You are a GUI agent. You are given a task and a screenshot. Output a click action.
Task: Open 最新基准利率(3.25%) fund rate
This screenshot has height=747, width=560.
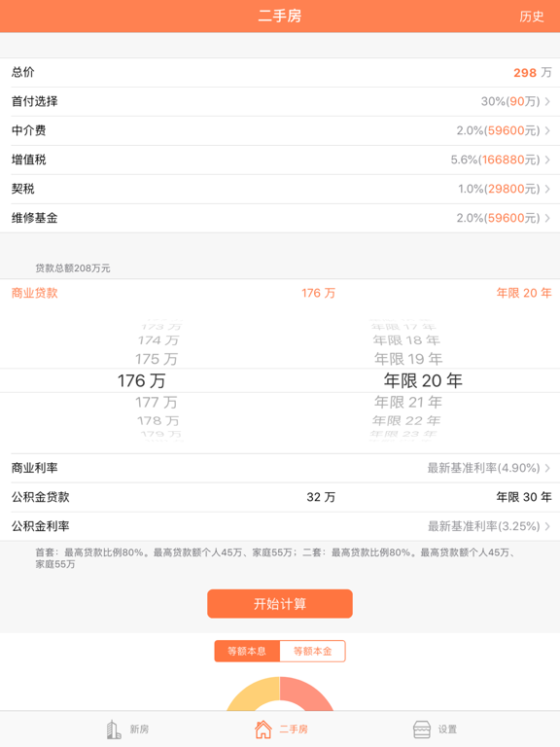click(x=483, y=526)
